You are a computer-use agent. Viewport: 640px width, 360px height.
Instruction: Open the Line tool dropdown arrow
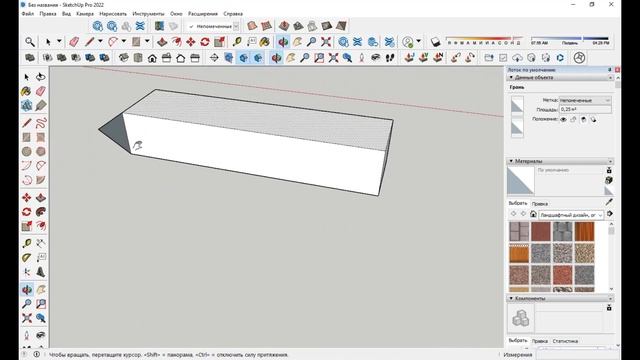click(100, 42)
